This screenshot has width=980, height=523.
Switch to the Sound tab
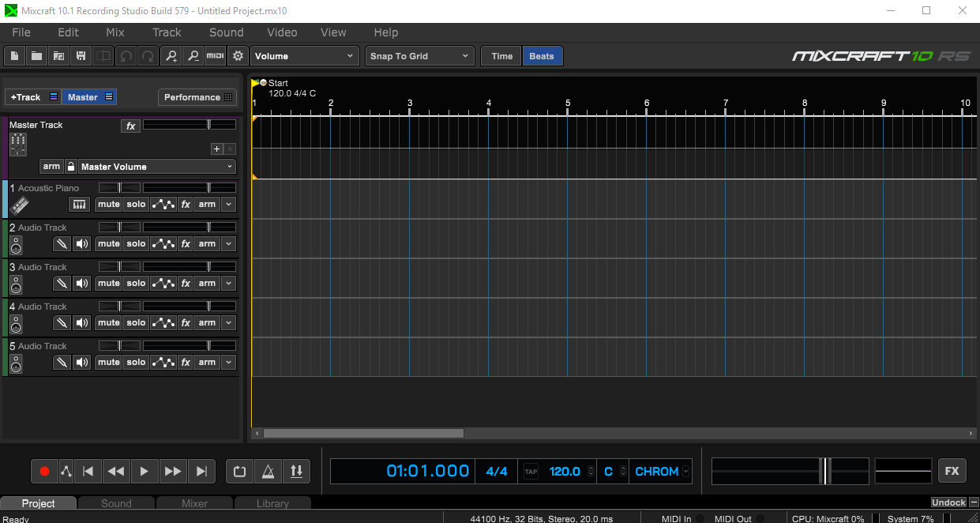pyautogui.click(x=116, y=503)
